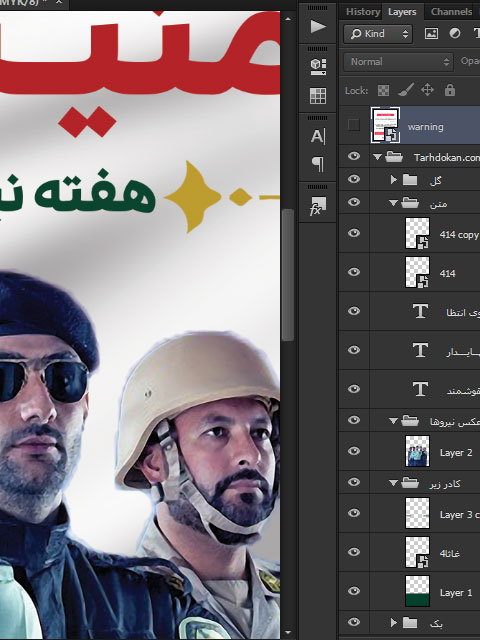Hide Layer 1

tap(354, 591)
